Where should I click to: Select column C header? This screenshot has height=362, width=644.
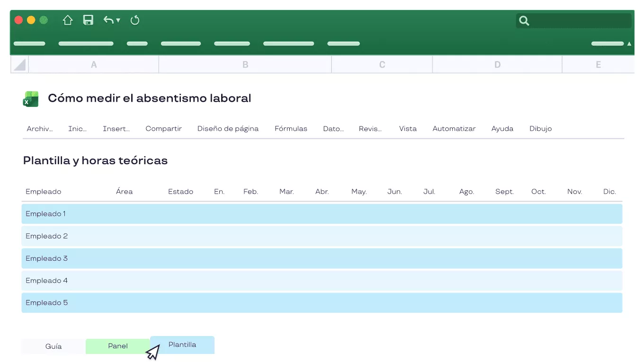pyautogui.click(x=382, y=65)
